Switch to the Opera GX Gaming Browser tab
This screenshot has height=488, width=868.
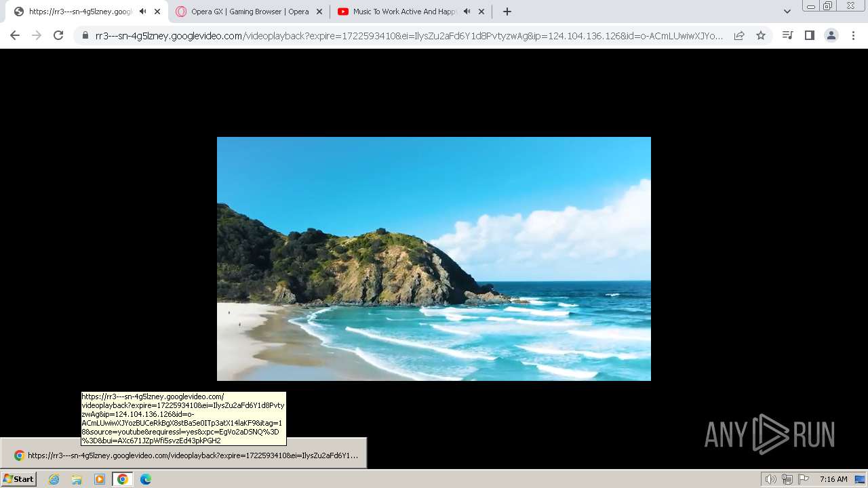pyautogui.click(x=250, y=12)
